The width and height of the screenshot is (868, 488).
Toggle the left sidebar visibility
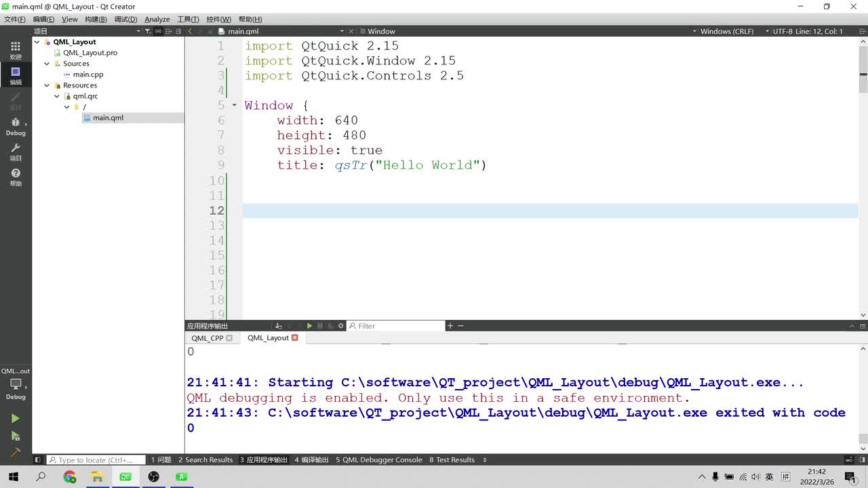tap(38, 460)
